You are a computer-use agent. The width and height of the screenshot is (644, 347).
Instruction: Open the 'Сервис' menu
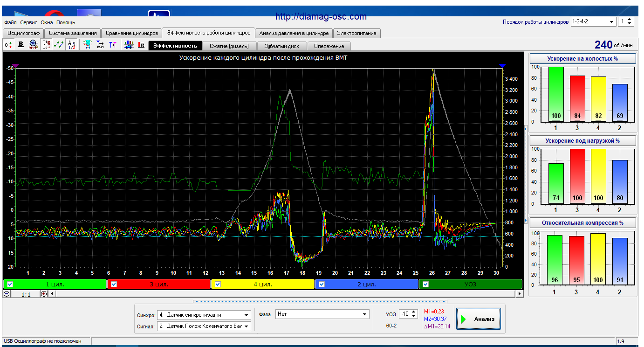pyautogui.click(x=29, y=22)
